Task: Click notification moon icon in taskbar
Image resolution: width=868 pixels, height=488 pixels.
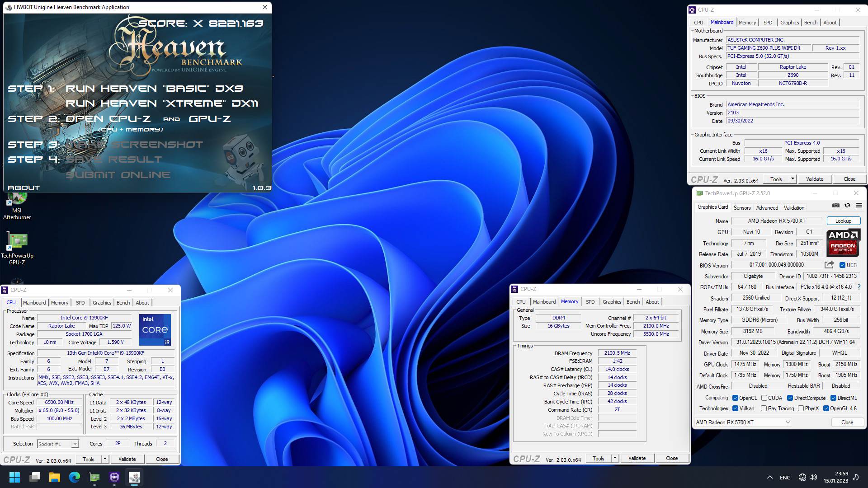Action: [x=856, y=477]
